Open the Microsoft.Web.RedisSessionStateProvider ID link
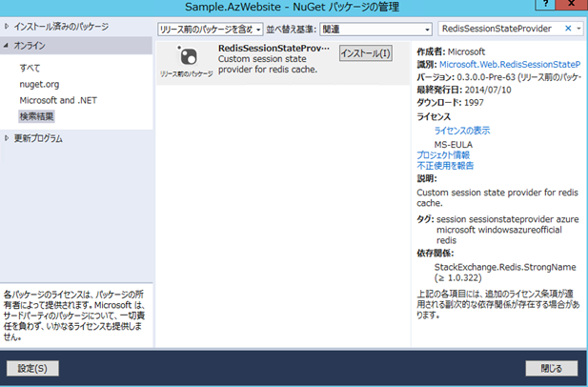The image size is (588, 387). tap(510, 65)
